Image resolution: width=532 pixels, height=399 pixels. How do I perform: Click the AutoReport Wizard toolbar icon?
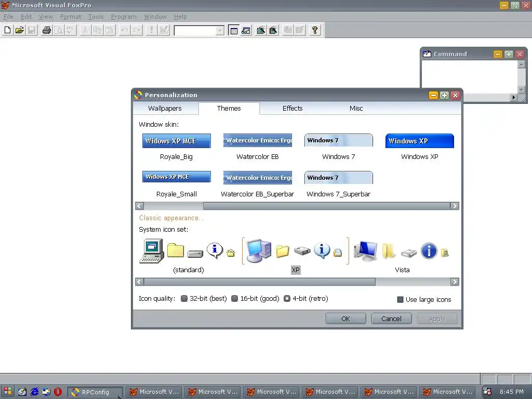coord(300,30)
